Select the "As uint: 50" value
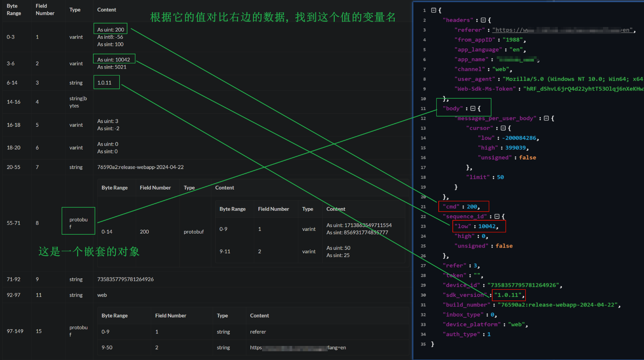The image size is (644, 360). click(339, 248)
